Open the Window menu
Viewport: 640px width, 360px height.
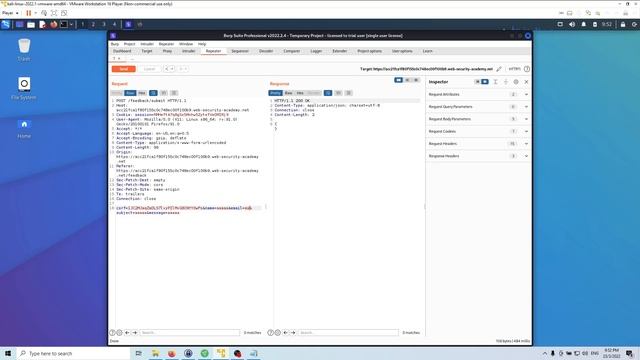pyautogui.click(x=186, y=44)
